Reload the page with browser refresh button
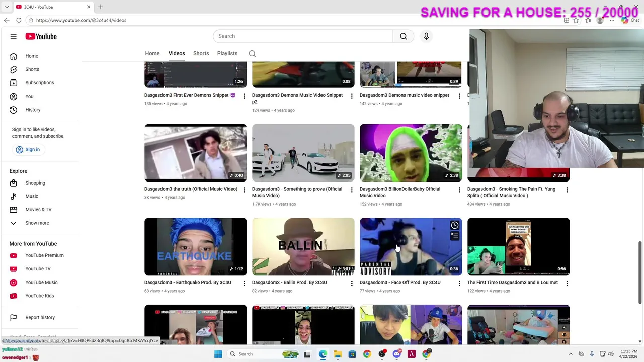This screenshot has width=644, height=362. 19,20
